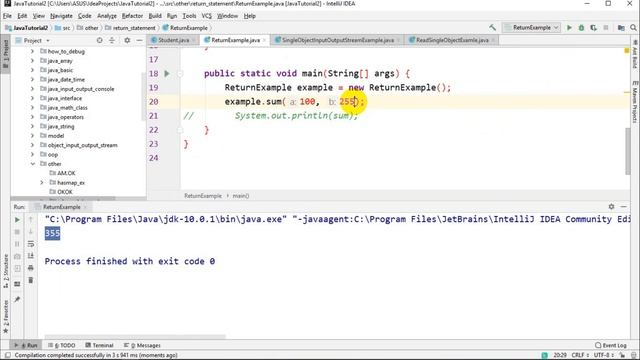Click the print icon in Run panel

click(31, 268)
